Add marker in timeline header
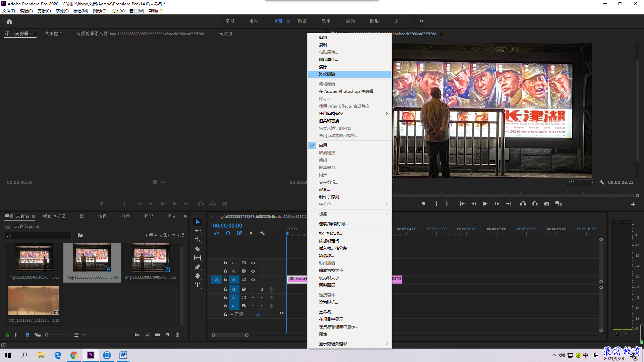 251,233
